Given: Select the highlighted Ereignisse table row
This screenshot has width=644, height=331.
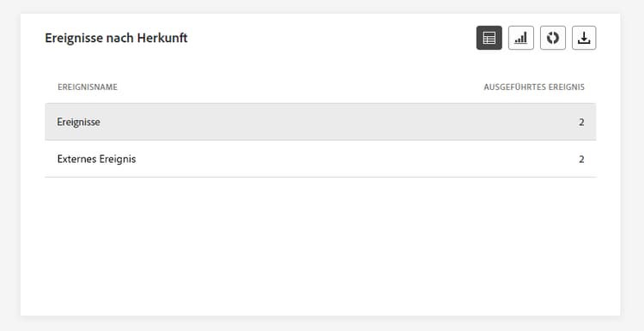Looking at the screenshot, I should [x=320, y=122].
